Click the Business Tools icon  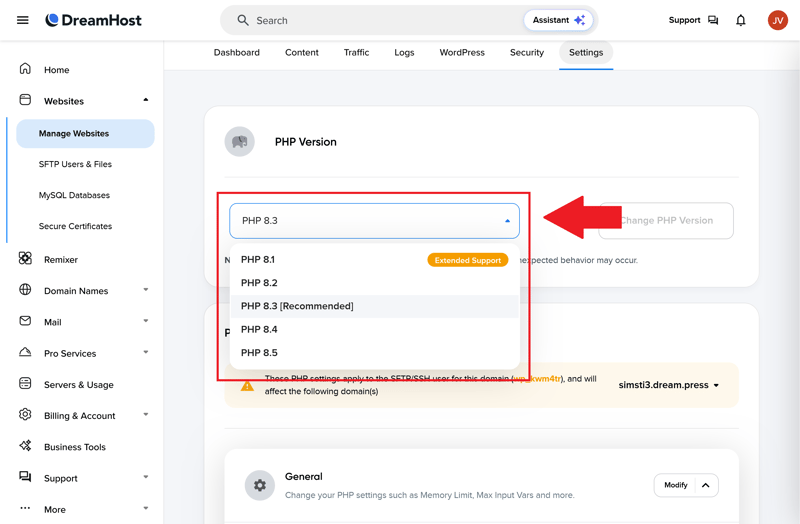pos(25,445)
